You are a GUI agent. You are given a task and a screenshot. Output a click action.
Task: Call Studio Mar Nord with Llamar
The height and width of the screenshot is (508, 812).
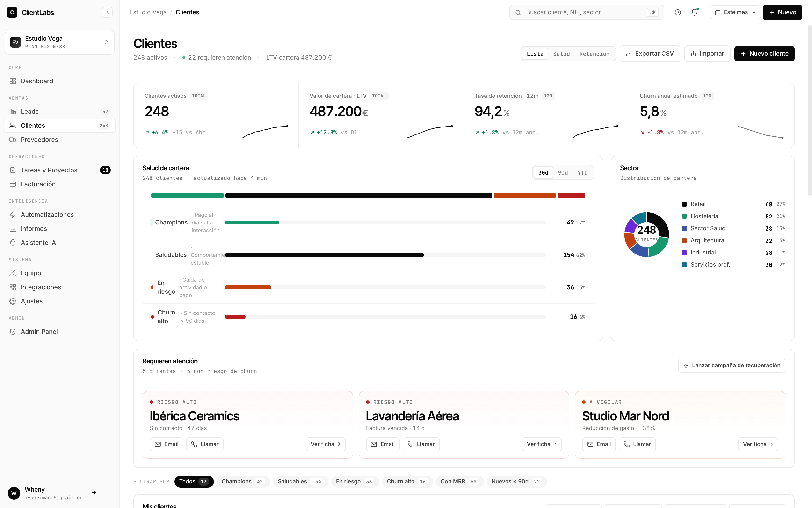point(637,444)
